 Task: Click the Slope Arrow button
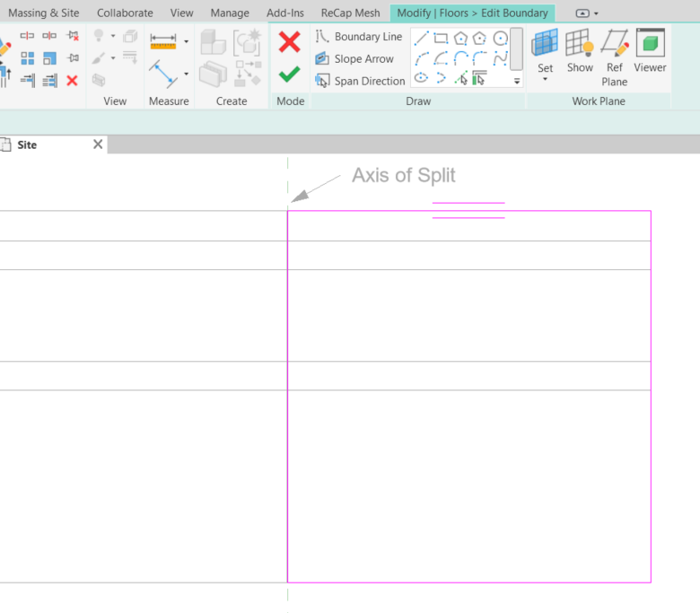click(354, 58)
